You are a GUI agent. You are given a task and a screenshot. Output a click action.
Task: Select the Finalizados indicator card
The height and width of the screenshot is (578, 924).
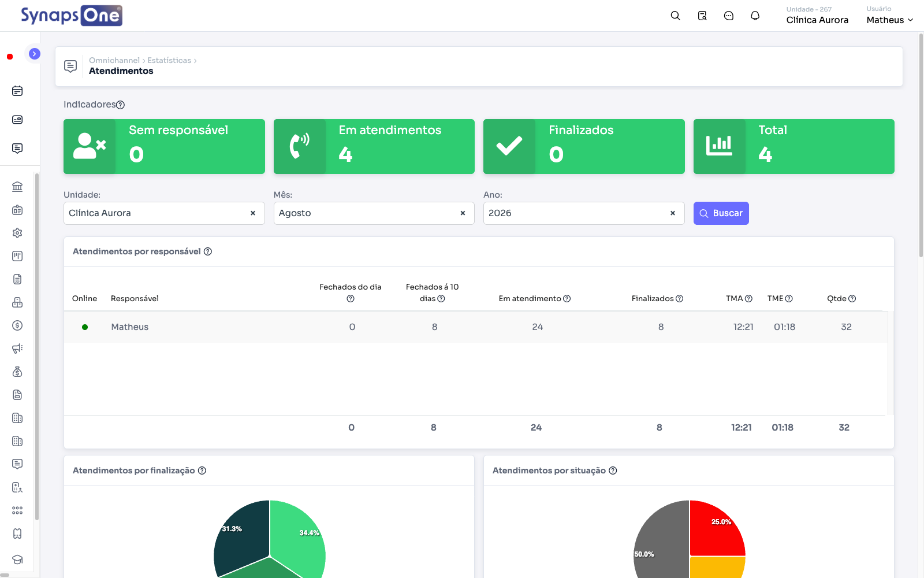584,146
